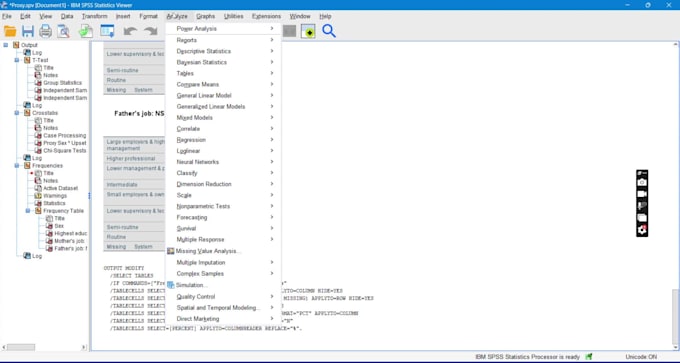Select Statistics item under Frequencies
Screen dimensions: 680x363
coord(54,203)
